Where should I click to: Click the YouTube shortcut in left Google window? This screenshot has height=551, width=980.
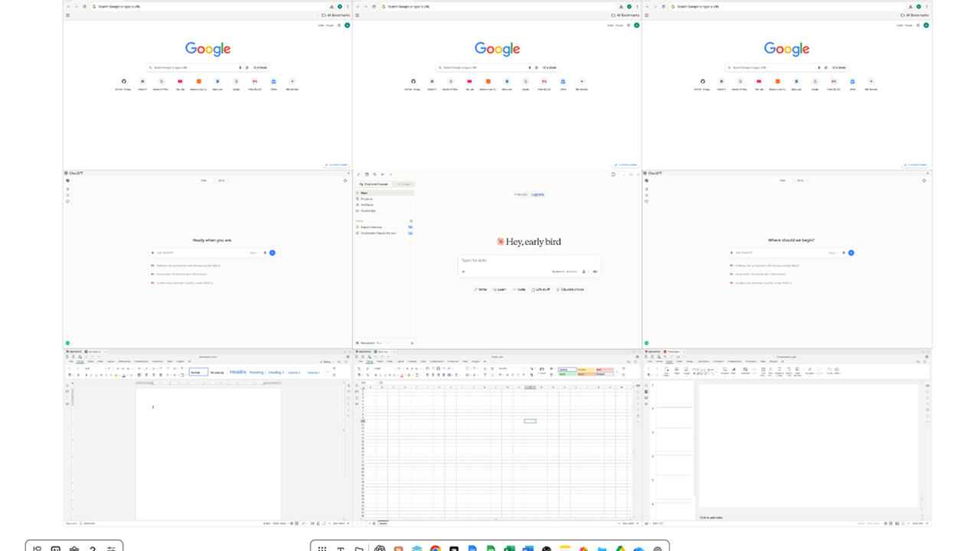click(180, 81)
